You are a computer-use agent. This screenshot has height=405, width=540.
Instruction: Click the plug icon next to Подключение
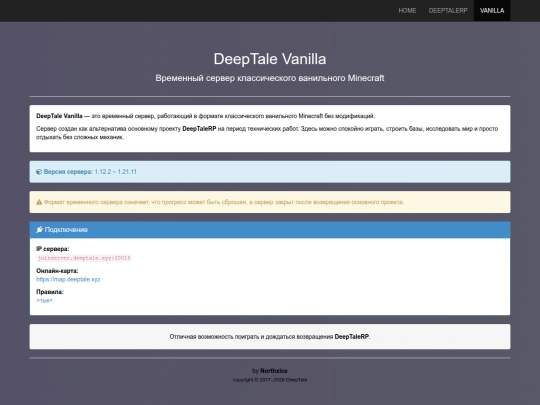pos(39,230)
